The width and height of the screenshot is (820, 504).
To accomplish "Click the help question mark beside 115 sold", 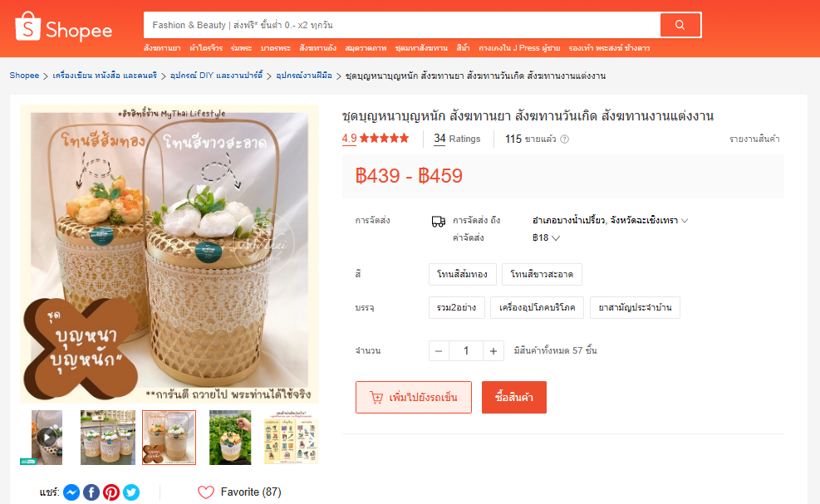I will (x=565, y=139).
